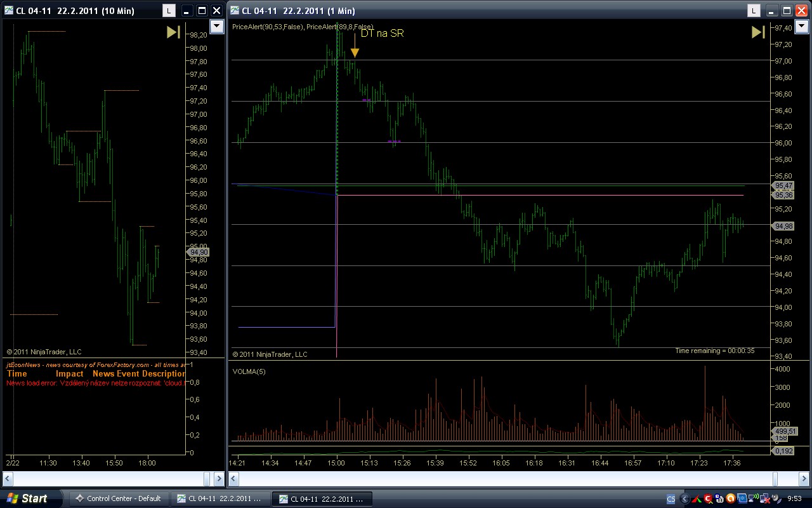
Task: Click the tray icon with the small blue clock badge
Action: pyautogui.click(x=719, y=499)
